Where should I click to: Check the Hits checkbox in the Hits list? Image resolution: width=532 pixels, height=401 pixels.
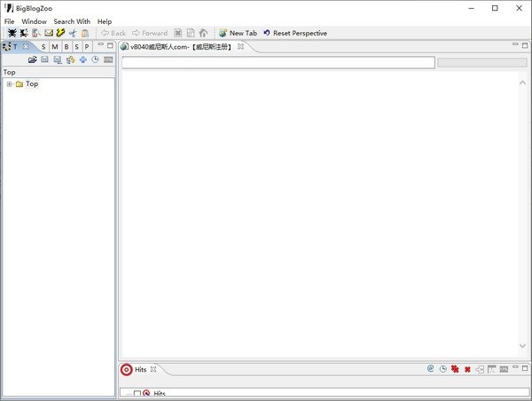[x=137, y=393]
